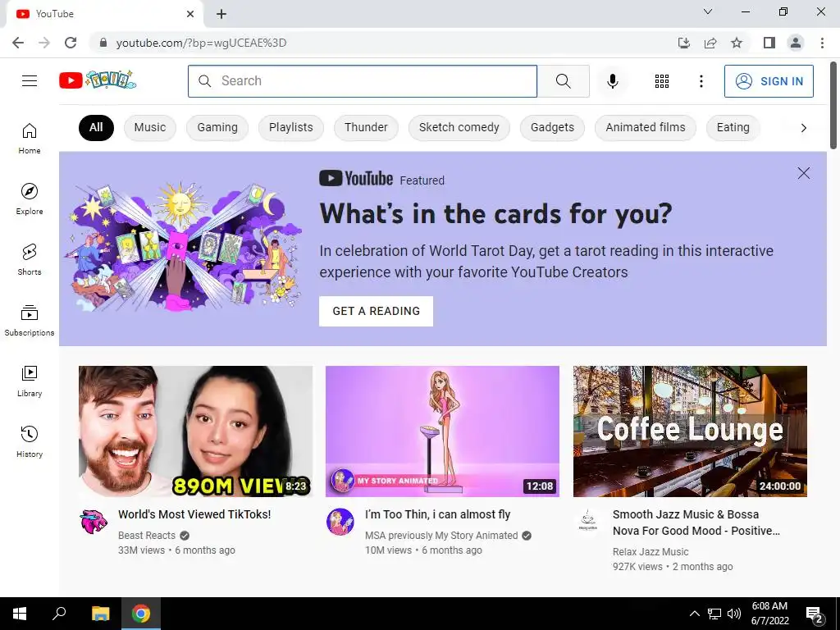Open MSA channel avatar
The height and width of the screenshot is (630, 840).
pyautogui.click(x=340, y=521)
